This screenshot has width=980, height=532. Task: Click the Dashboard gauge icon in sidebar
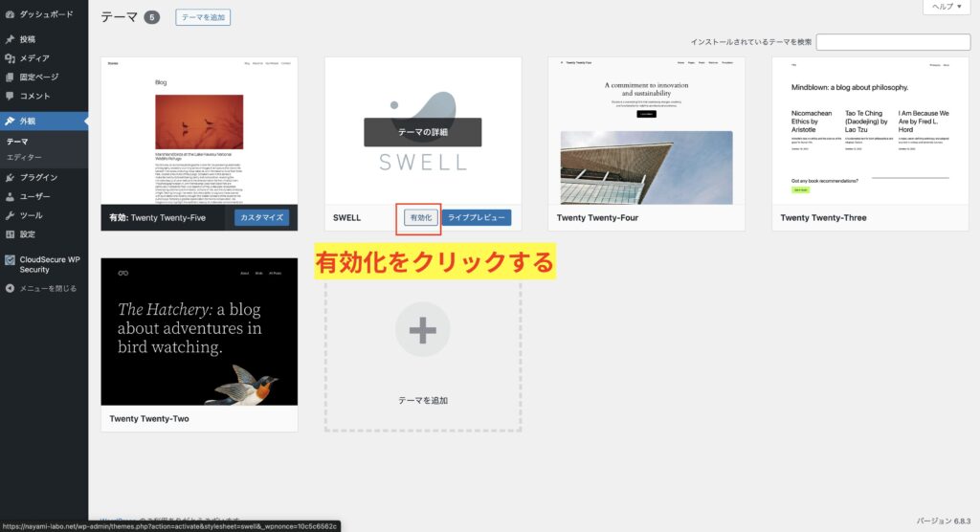(10, 14)
